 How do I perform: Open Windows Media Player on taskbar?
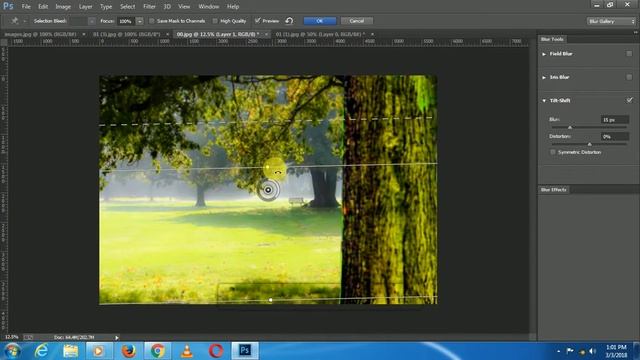(x=98, y=351)
